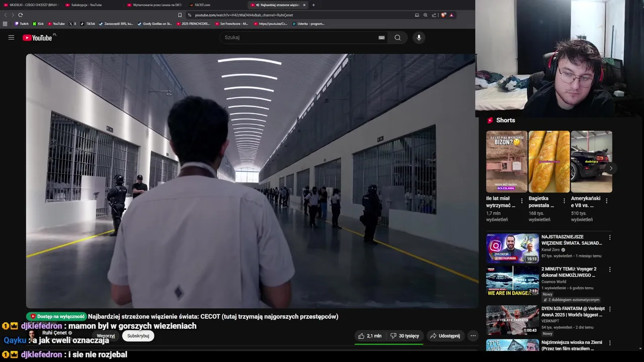Bookmark this page from the address bar
Image resolution: width=644 pixels, height=362 pixels.
[180, 15]
